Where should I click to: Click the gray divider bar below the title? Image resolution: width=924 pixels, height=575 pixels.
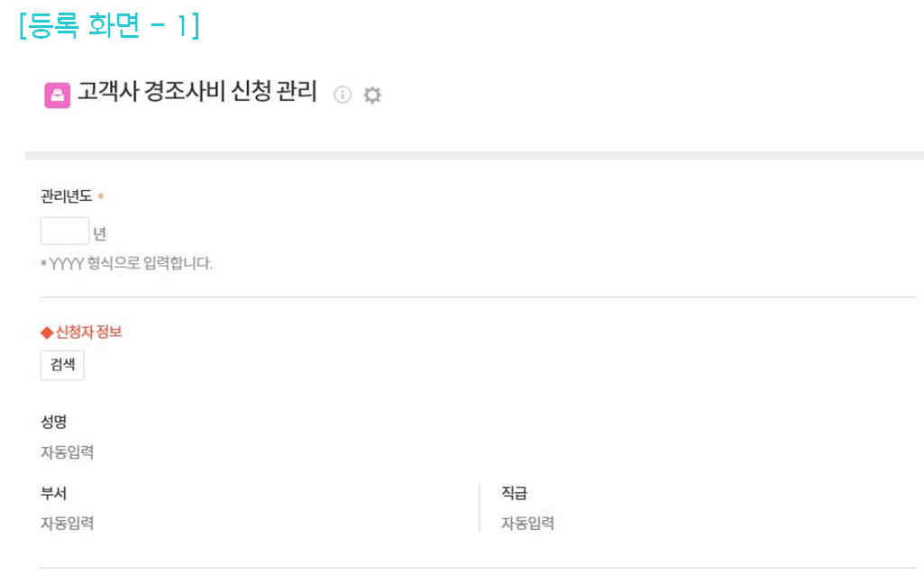tap(474, 156)
